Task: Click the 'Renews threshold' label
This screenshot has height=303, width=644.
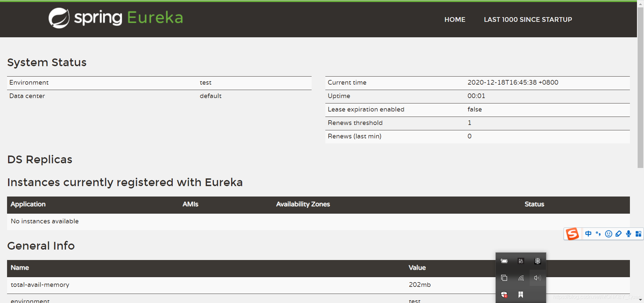Action: 355,123
